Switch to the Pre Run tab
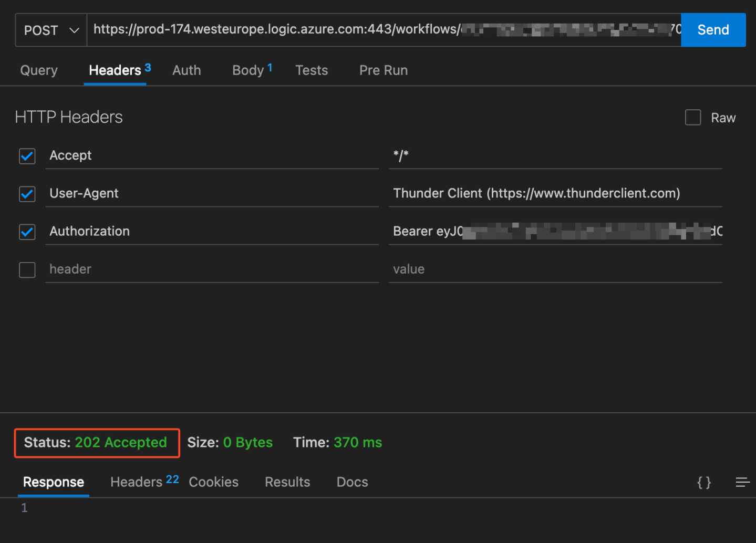 pyautogui.click(x=383, y=70)
